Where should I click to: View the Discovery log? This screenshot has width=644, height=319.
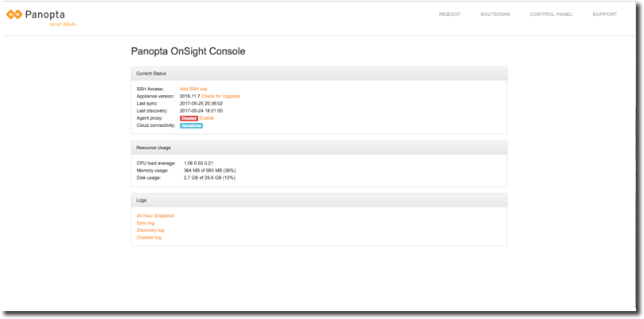[x=151, y=230]
